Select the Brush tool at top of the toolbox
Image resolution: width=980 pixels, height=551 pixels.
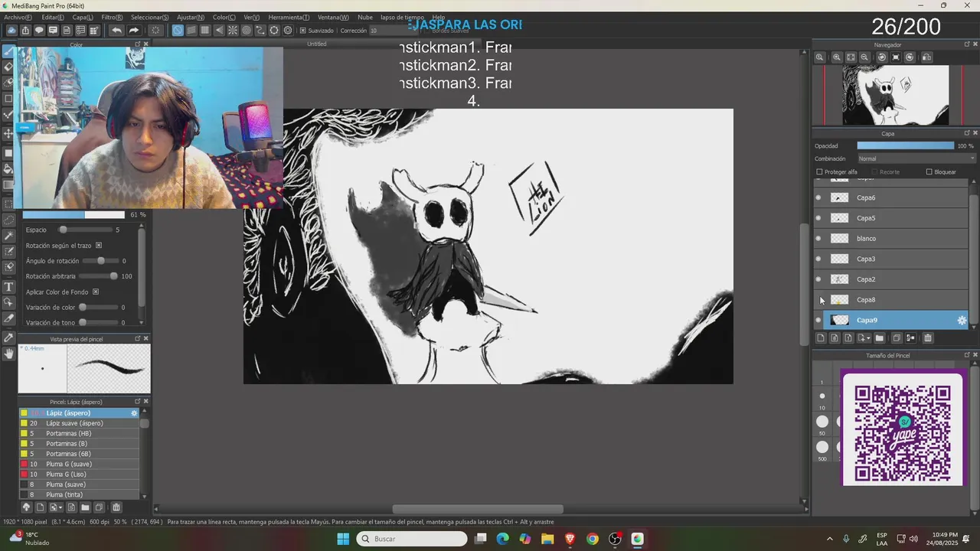tap(8, 51)
